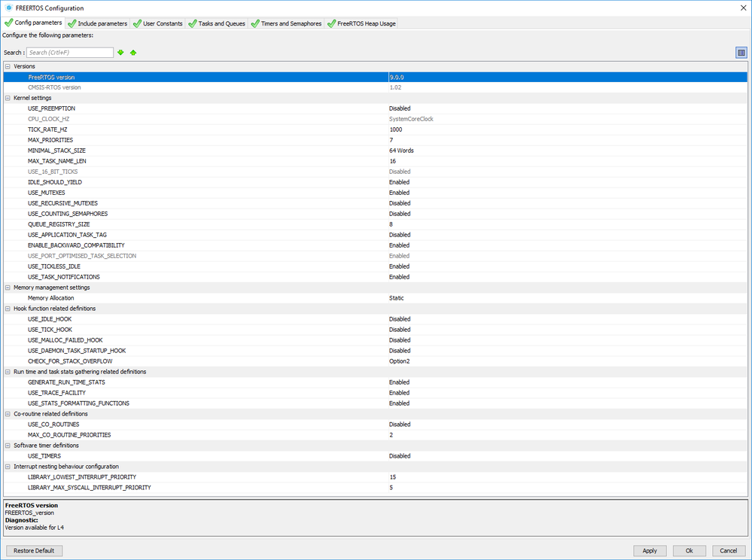Click the Memory Allocation Static value
Screen dimensions: 752x560
pos(397,299)
